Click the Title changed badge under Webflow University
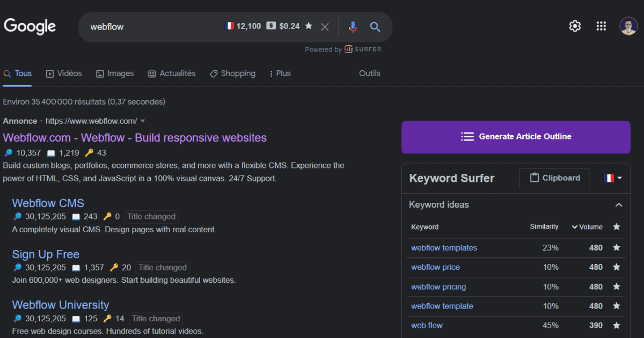This screenshot has height=338, width=644. tap(156, 319)
